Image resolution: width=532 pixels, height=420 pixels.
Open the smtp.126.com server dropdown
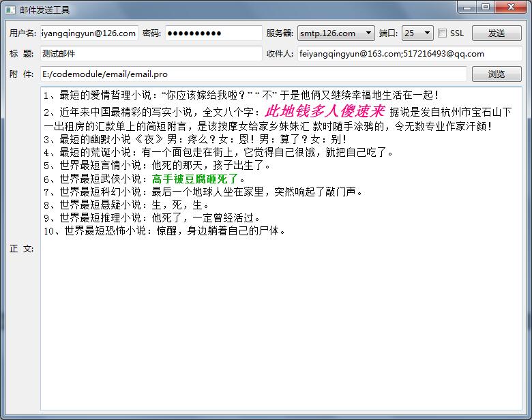pyautogui.click(x=336, y=33)
